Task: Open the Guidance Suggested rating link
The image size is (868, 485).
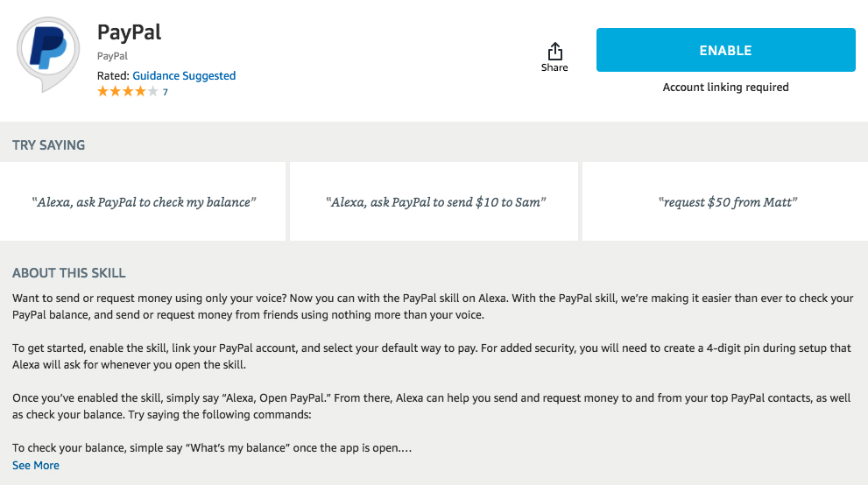Action: click(x=184, y=76)
